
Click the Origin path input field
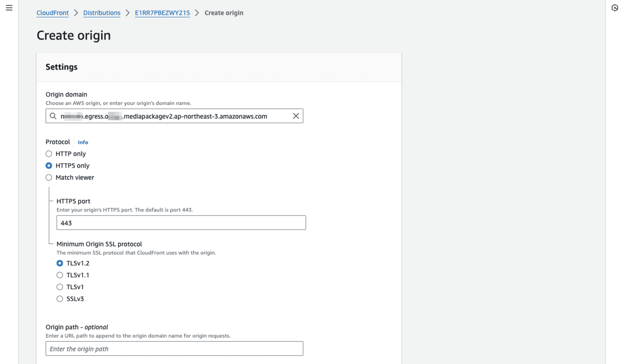point(174,349)
